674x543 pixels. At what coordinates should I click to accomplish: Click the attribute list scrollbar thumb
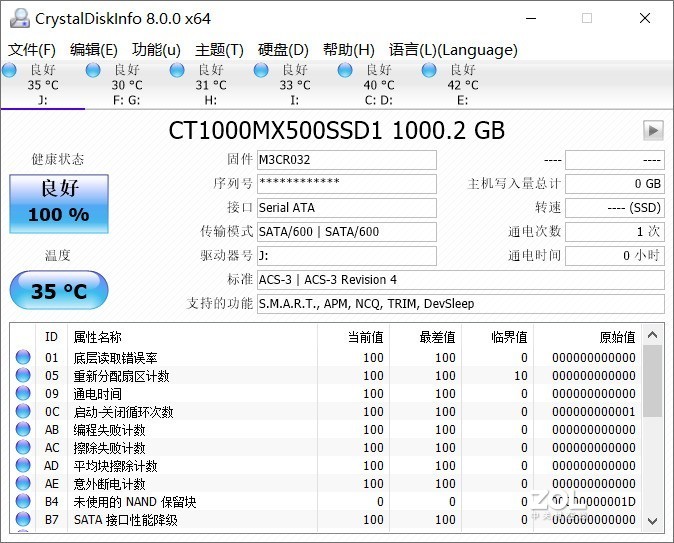[x=653, y=381]
